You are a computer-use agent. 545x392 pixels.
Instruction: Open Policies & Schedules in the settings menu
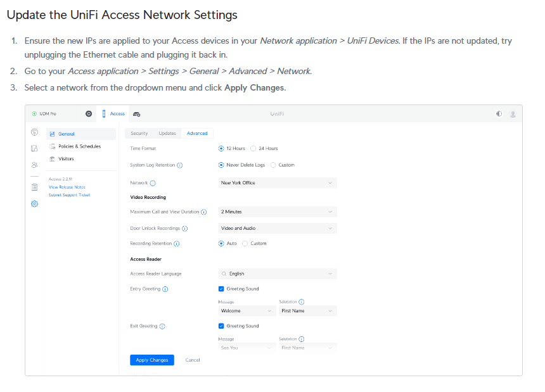[79, 146]
